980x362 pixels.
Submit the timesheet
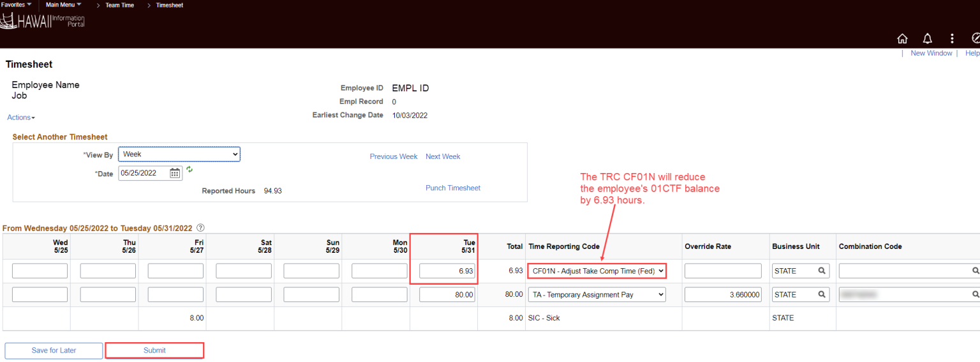coord(154,351)
